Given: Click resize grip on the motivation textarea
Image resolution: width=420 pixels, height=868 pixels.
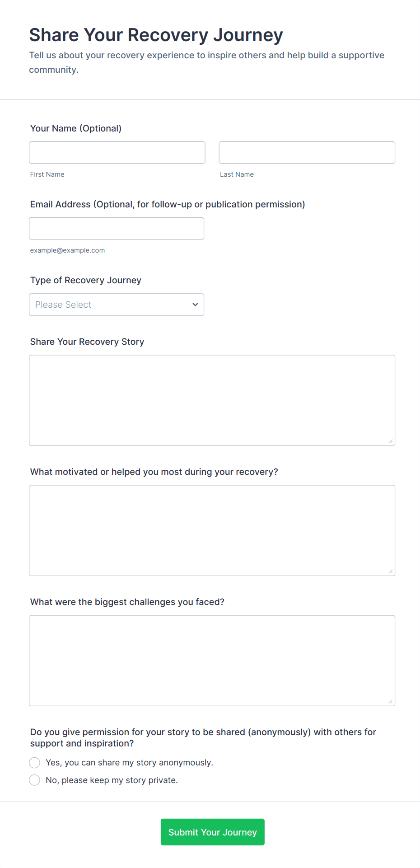Looking at the screenshot, I should point(391,571).
